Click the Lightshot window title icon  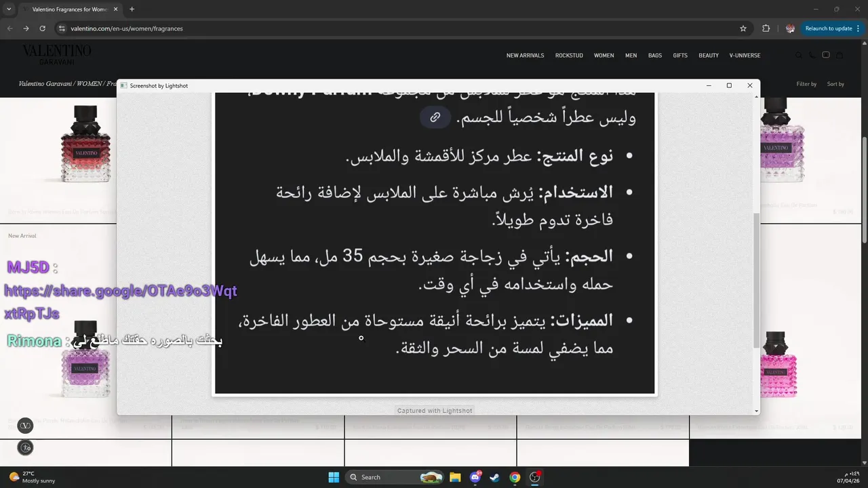(x=123, y=85)
